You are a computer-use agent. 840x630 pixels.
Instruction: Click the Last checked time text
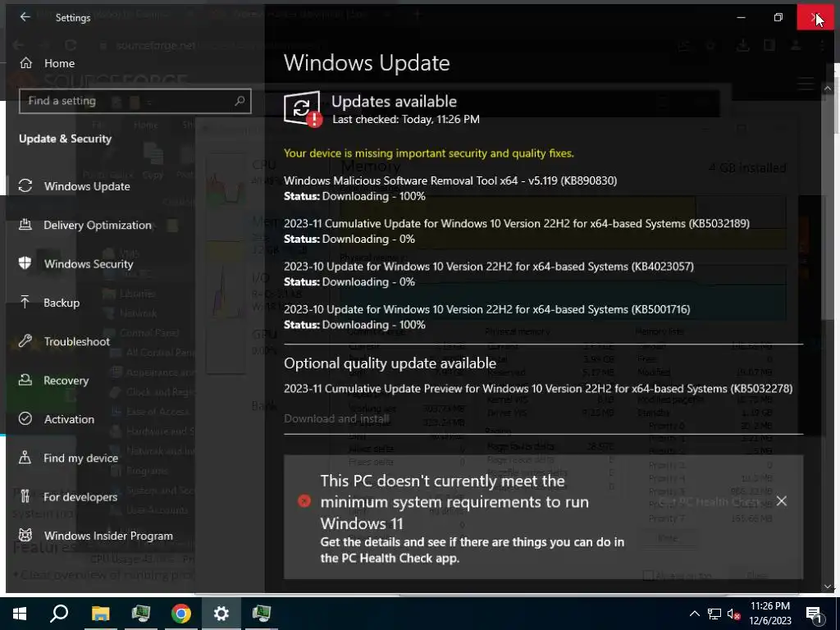(406, 120)
